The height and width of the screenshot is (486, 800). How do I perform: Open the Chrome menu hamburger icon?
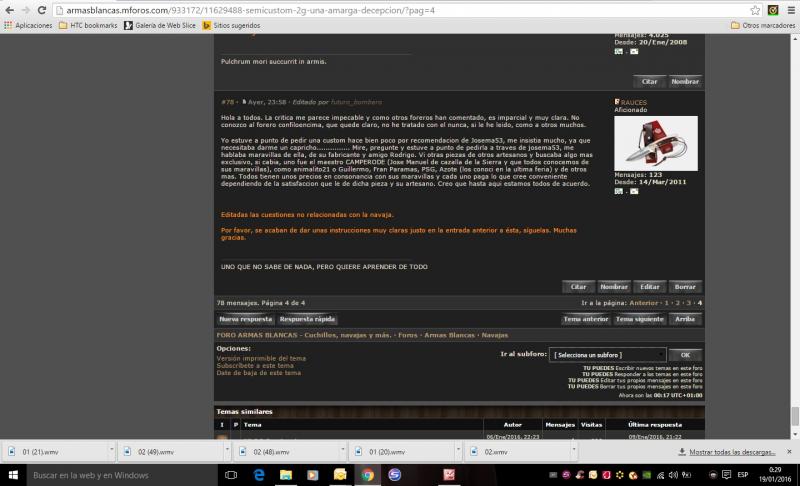(x=790, y=9)
